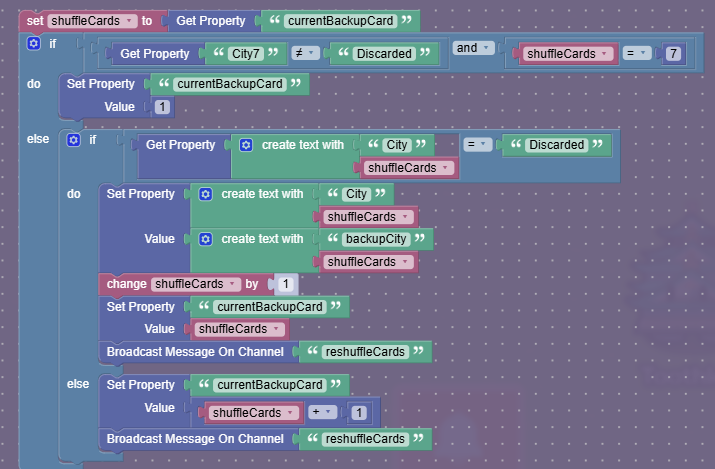The width and height of the screenshot is (715, 469).
Task: Open the gear icon on the outermost if block
Action: point(33,44)
